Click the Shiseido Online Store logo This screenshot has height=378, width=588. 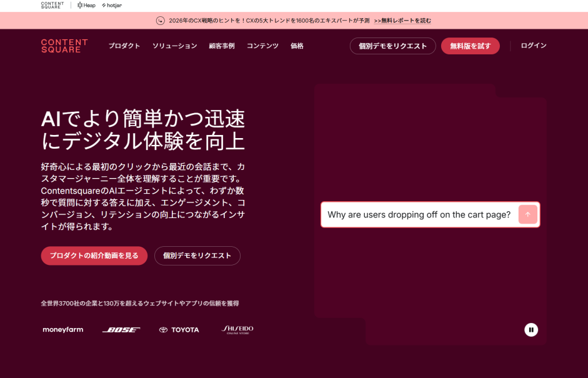(237, 329)
